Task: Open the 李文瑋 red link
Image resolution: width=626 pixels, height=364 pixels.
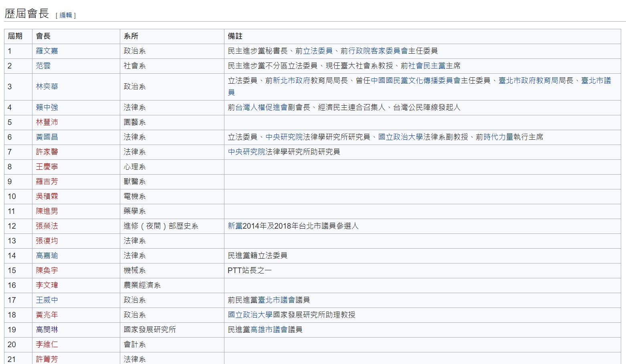Action: pyautogui.click(x=47, y=285)
